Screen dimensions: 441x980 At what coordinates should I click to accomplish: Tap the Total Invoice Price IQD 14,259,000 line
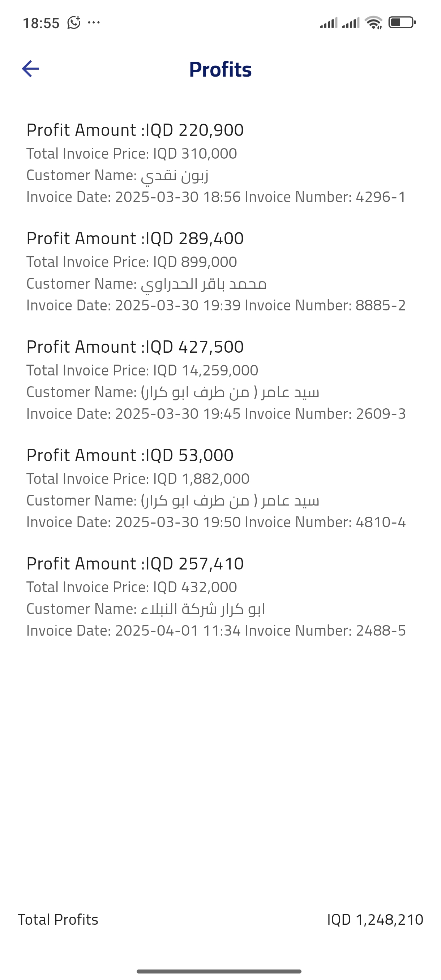(x=142, y=370)
